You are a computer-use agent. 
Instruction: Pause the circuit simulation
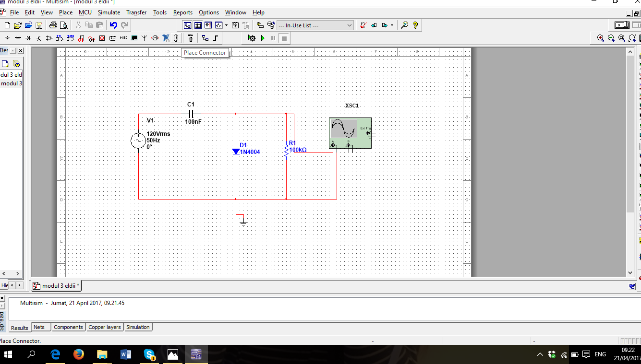(x=273, y=38)
